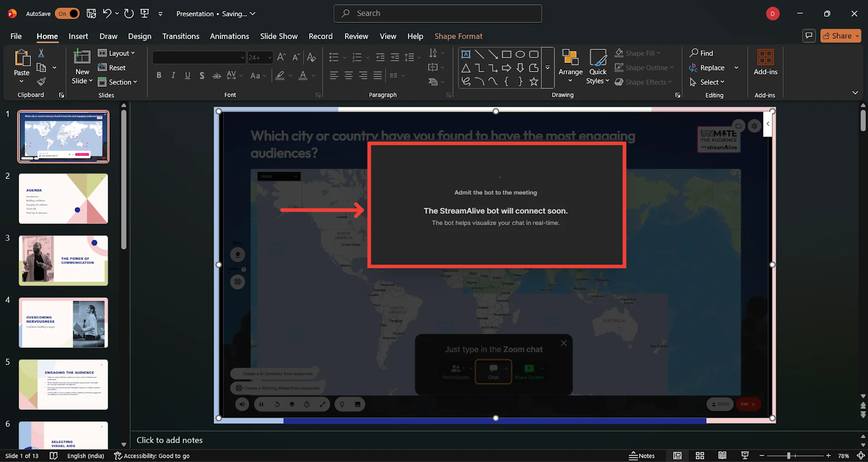Open Quick Styles gallery
The height and width of the screenshot is (462, 868).
[598, 66]
